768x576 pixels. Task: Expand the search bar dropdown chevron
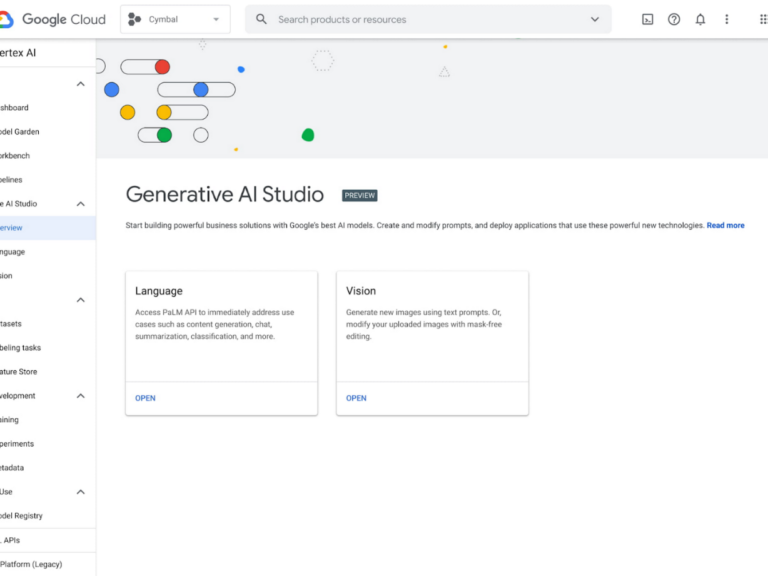pyautogui.click(x=595, y=19)
